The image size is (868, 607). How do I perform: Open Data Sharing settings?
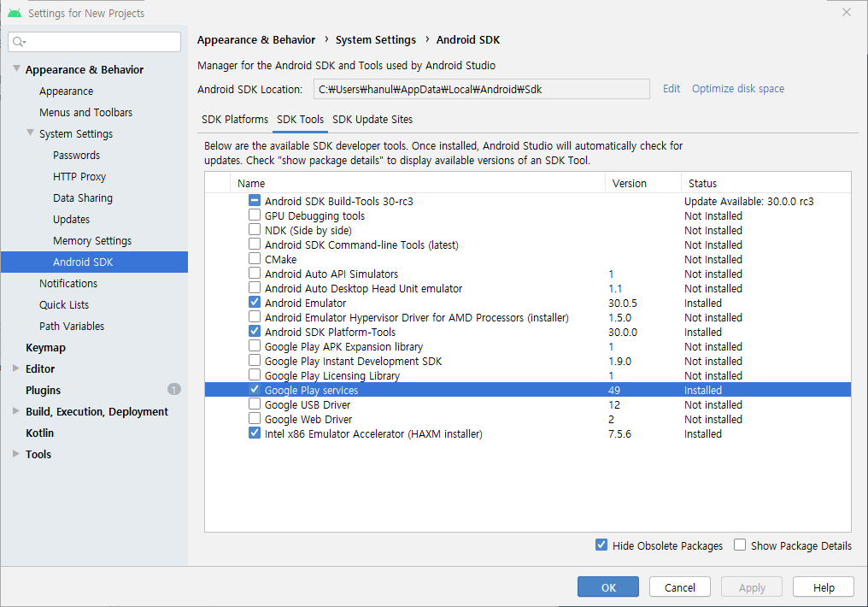83,197
